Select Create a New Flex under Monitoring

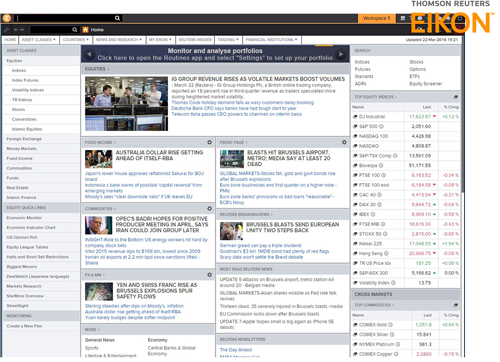coord(24,326)
